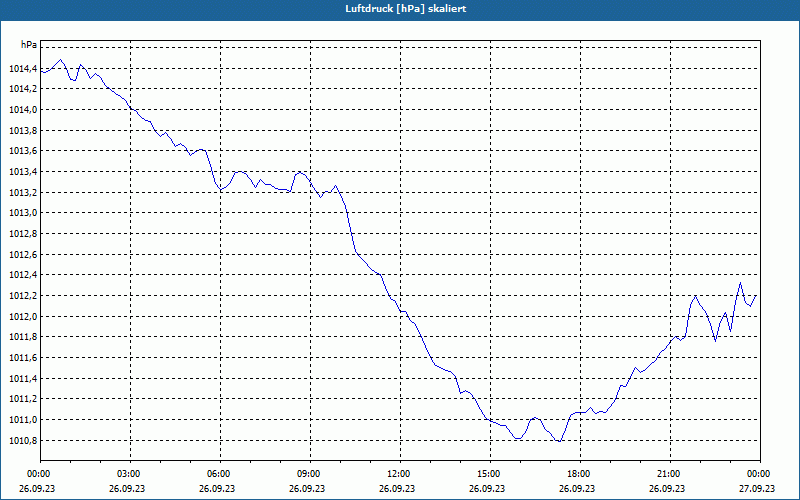Select the 26.09.23 date under 09:00

coord(307,488)
